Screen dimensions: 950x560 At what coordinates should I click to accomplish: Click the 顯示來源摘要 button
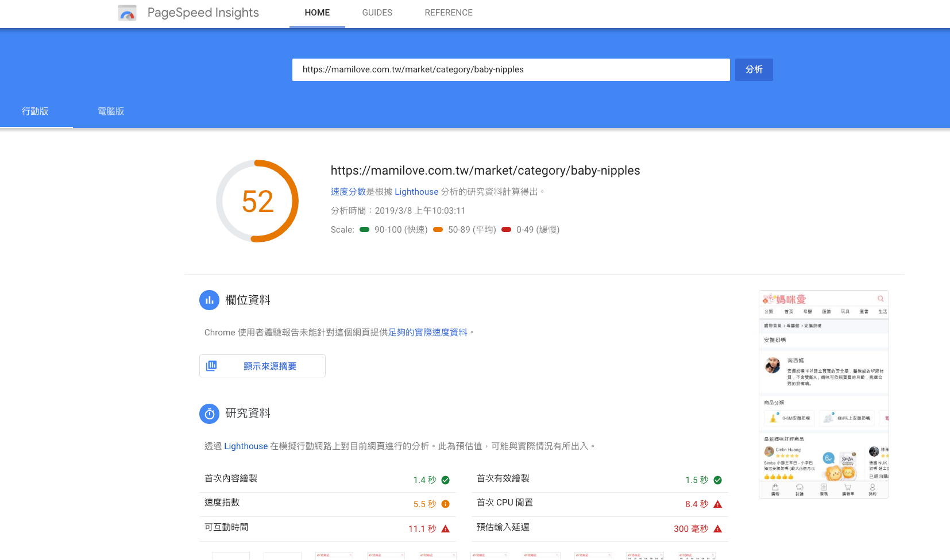tap(262, 366)
